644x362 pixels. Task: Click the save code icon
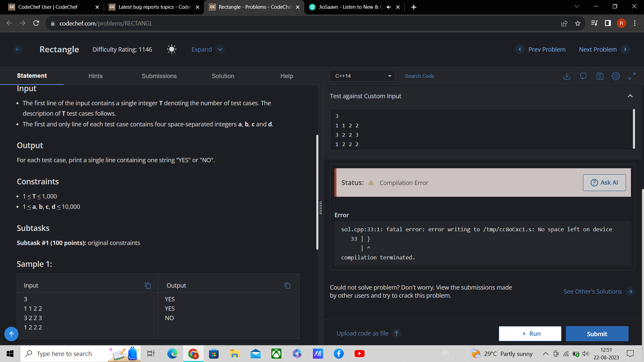pyautogui.click(x=600, y=76)
